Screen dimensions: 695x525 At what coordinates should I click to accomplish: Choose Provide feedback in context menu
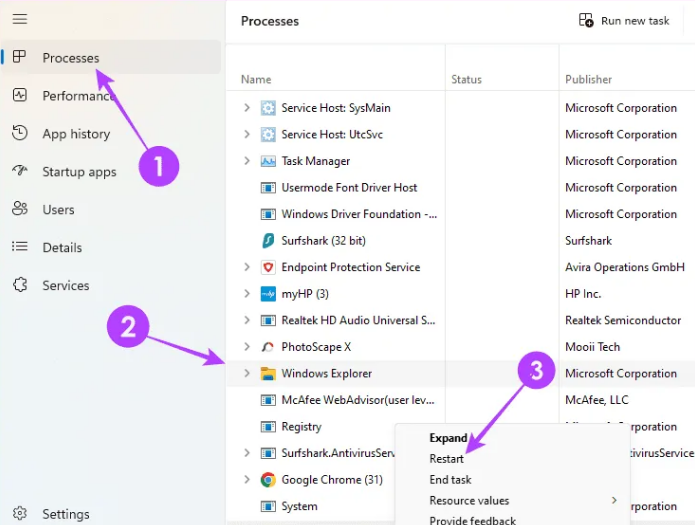tap(472, 521)
